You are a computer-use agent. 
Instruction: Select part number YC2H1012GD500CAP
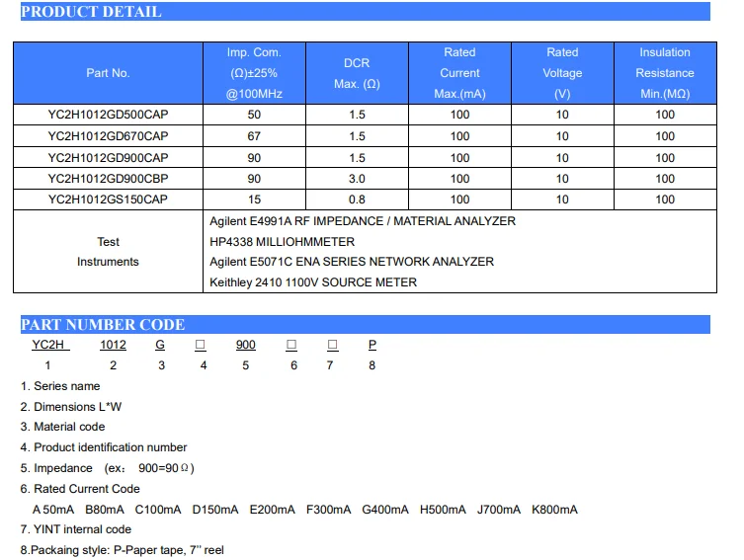(x=108, y=115)
